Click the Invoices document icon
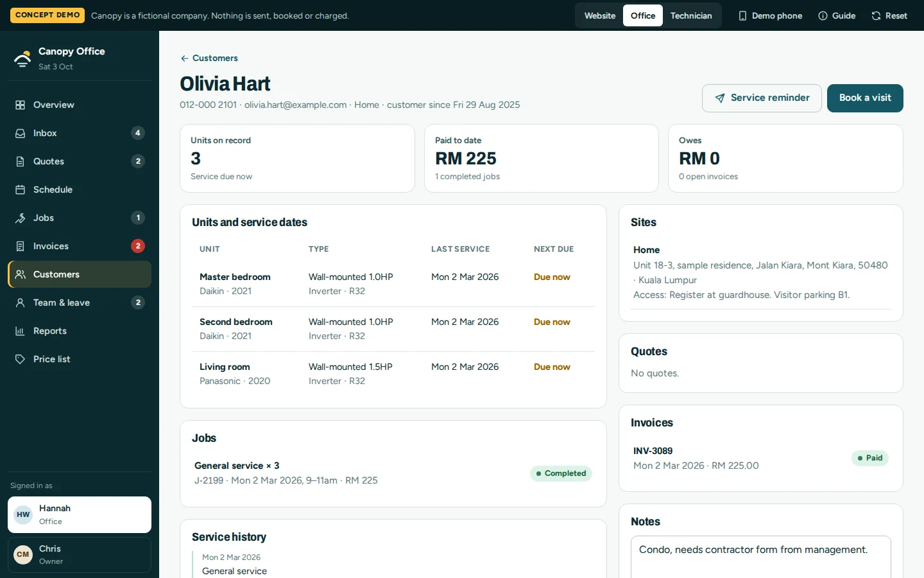924x578 pixels. pyautogui.click(x=21, y=246)
